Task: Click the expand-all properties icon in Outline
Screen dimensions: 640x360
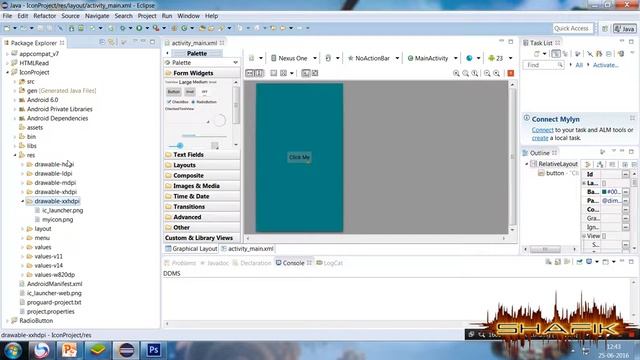Action: [x=624, y=164]
